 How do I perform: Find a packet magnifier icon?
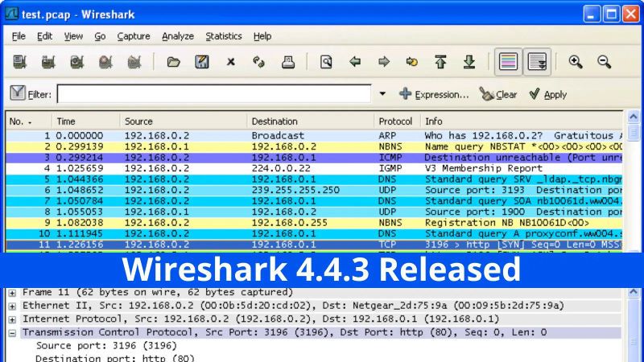326,62
